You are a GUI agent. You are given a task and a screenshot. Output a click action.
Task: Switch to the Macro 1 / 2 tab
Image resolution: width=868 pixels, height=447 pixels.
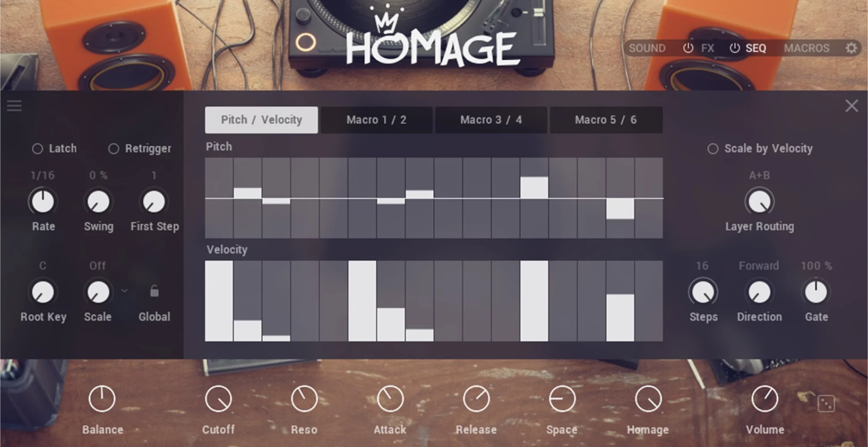(x=376, y=120)
